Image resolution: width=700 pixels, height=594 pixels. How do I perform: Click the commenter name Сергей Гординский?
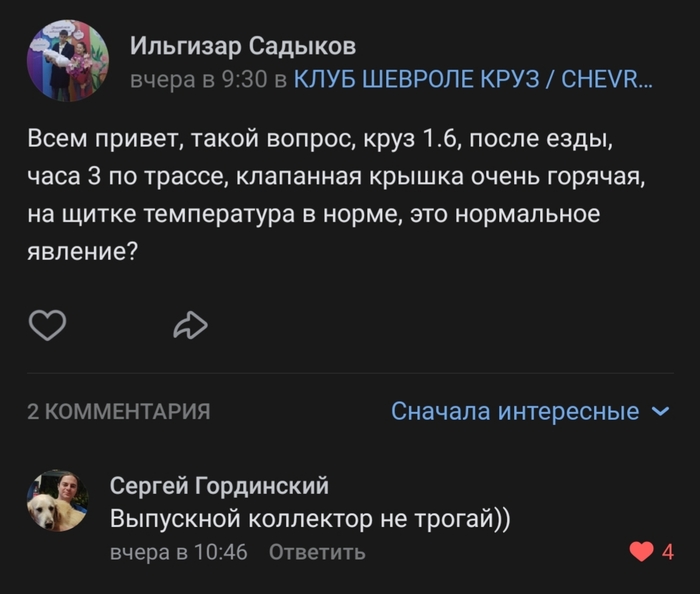tap(219, 486)
